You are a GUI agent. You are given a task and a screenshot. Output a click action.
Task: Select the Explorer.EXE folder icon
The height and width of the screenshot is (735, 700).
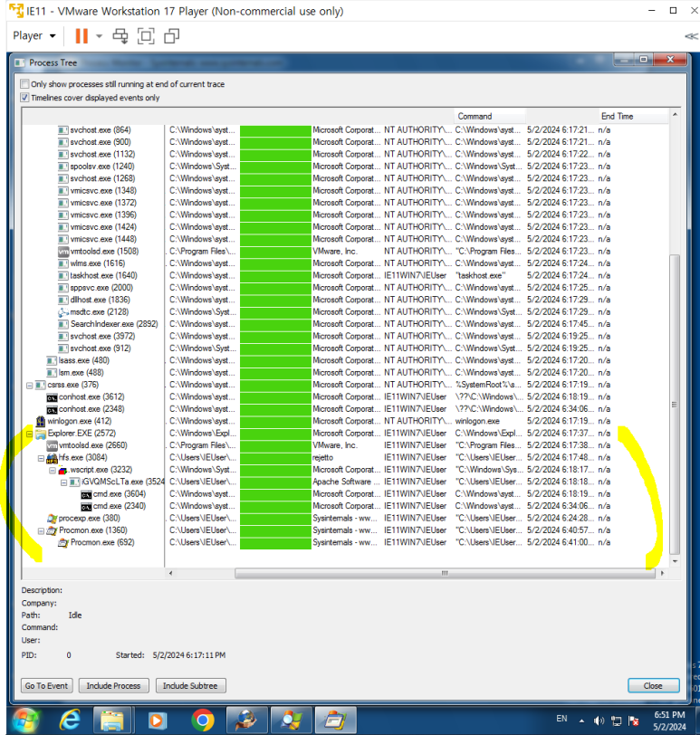pyautogui.click(x=41, y=434)
